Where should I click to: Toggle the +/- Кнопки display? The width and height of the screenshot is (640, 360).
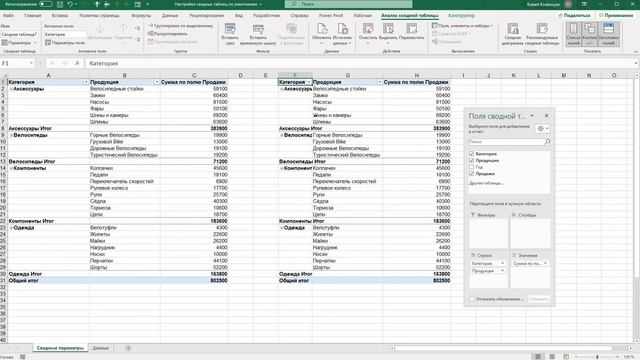pos(589,34)
